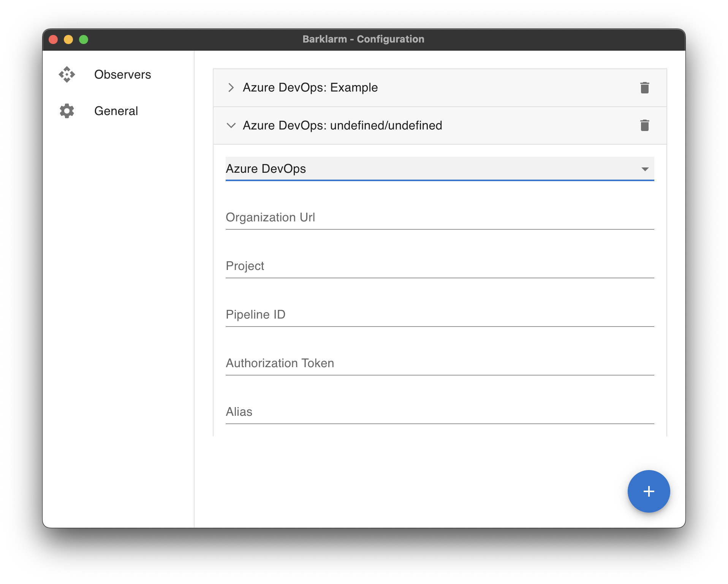728x584 pixels.
Task: Focus the Project input field
Action: (440, 266)
